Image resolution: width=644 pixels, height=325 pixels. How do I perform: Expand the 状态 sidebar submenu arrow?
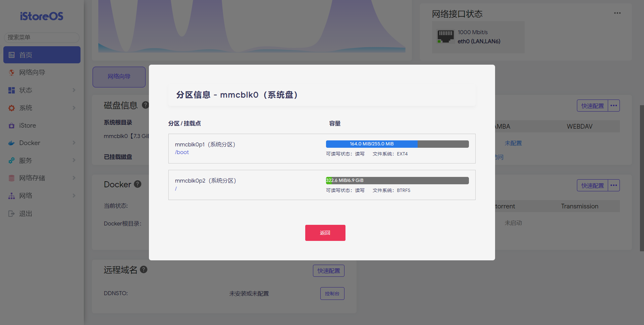click(x=74, y=90)
